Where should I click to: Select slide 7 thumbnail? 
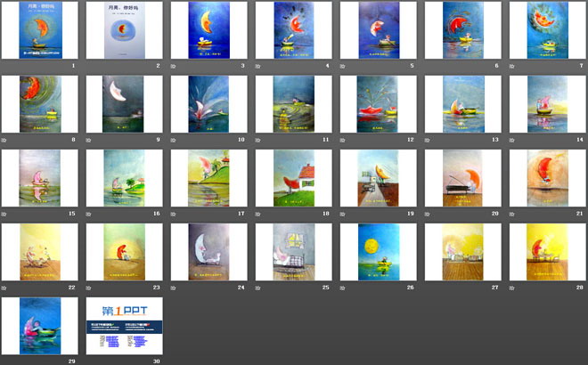click(x=548, y=30)
